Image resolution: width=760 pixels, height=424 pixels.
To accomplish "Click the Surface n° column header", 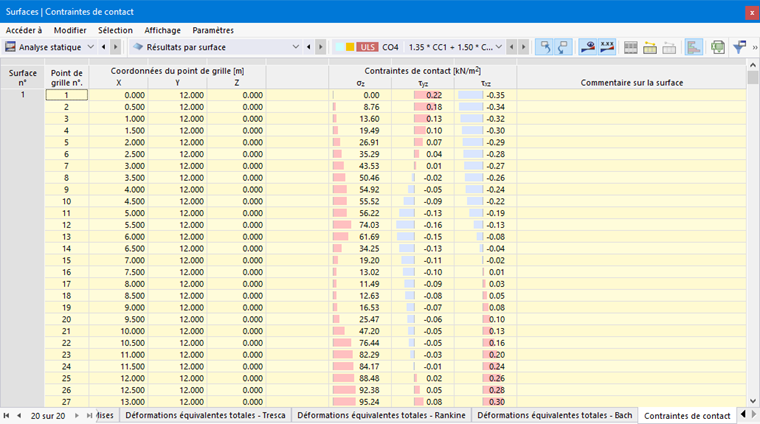I will [x=22, y=78].
